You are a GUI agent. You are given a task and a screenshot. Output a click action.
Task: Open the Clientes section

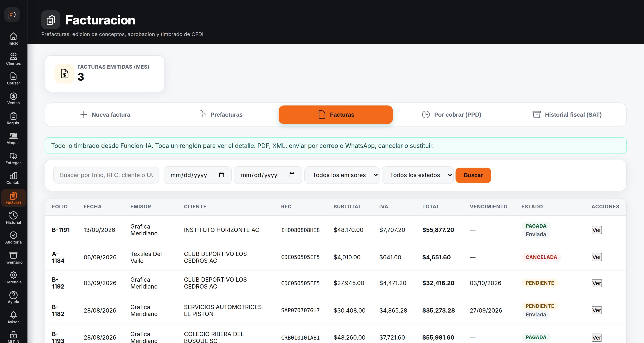pos(13,59)
